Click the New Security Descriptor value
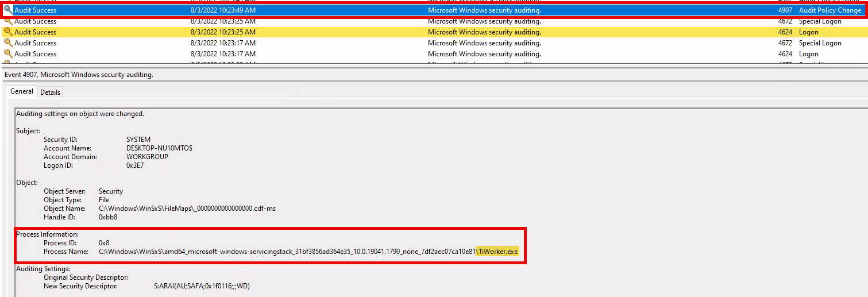Screen dimensions: 868x297 click(x=202, y=286)
